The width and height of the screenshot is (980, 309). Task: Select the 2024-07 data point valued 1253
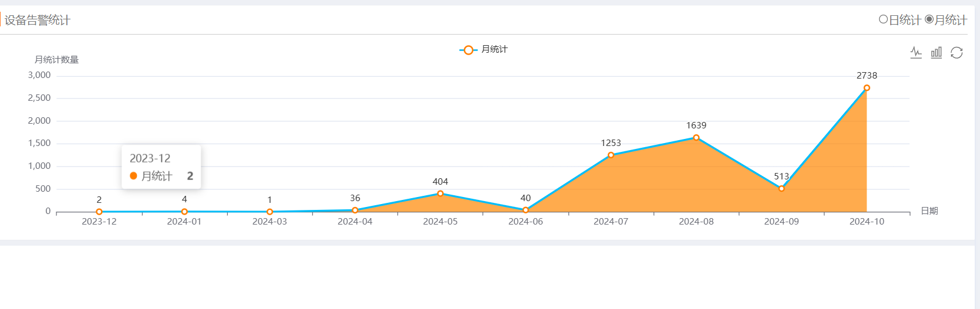[611, 155]
